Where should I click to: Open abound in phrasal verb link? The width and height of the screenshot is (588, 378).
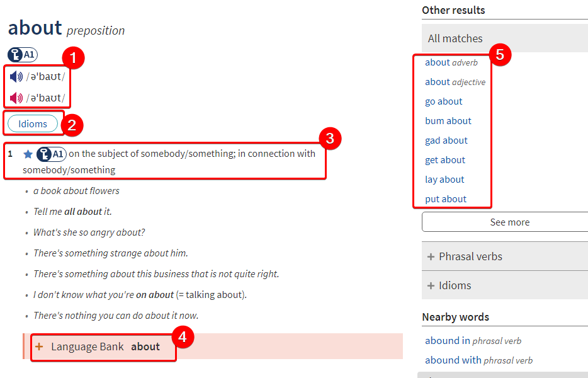473,341
